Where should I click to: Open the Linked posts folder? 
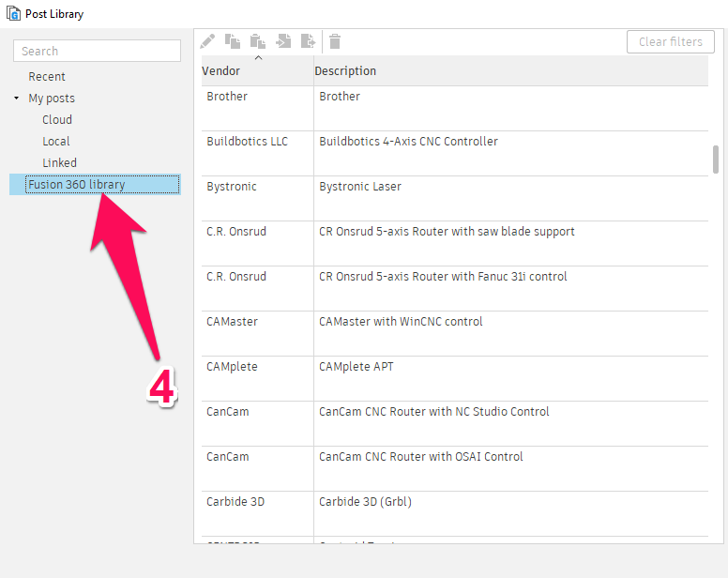[x=59, y=163]
